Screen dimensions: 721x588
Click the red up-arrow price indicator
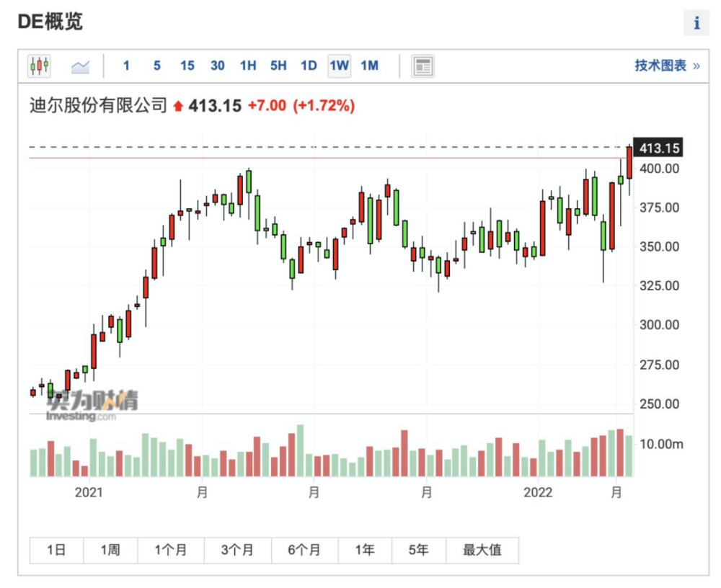[x=178, y=107]
